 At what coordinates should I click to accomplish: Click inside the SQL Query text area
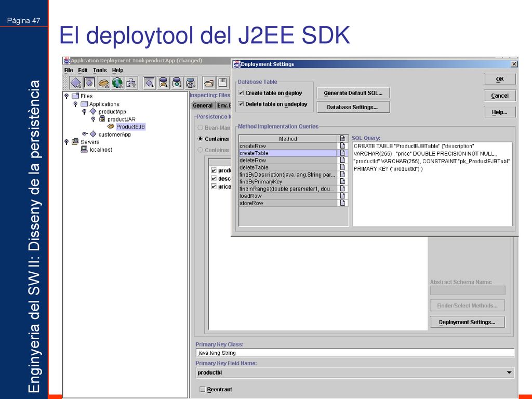432,184
